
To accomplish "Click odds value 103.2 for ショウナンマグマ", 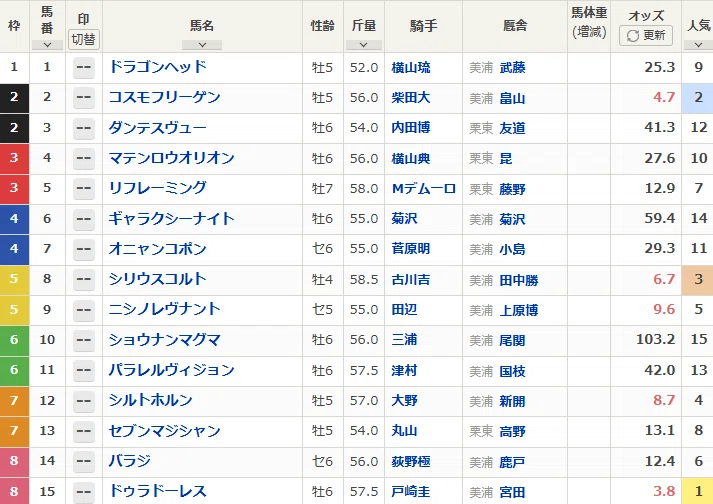I will [655, 339].
